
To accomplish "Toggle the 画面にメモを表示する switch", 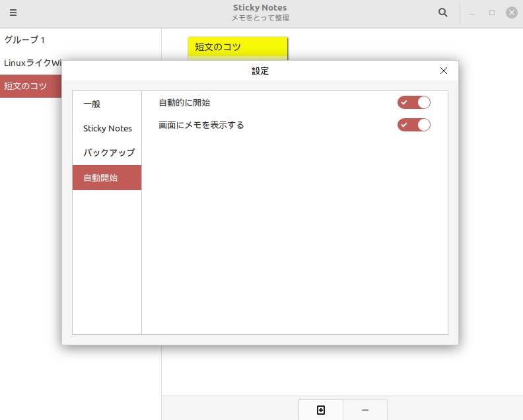I will (414, 125).
